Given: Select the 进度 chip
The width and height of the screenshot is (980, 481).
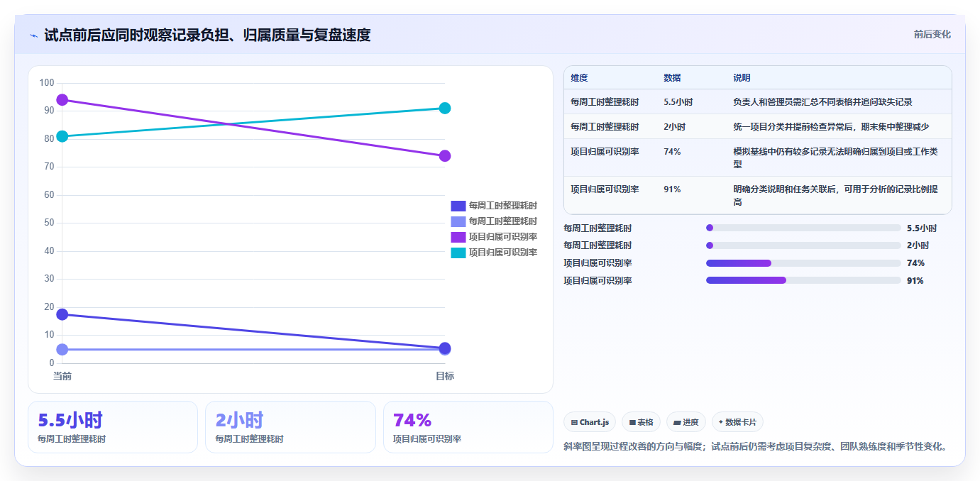Looking at the screenshot, I should (686, 422).
